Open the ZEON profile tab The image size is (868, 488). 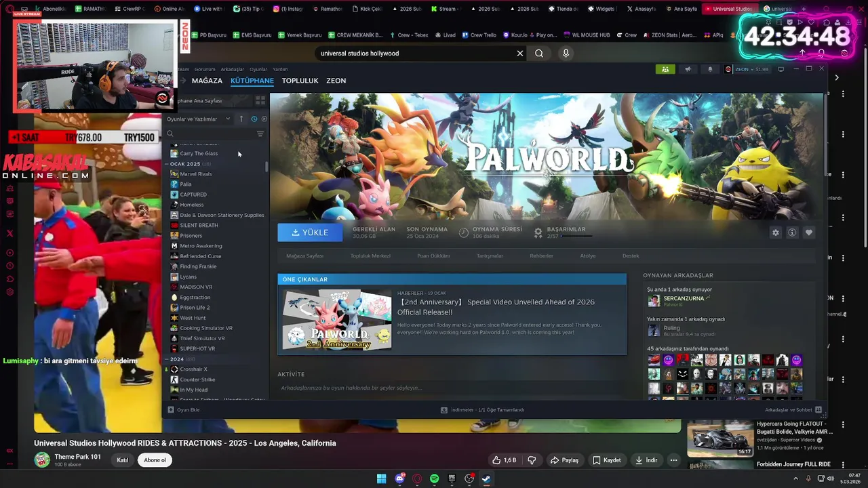pos(336,81)
